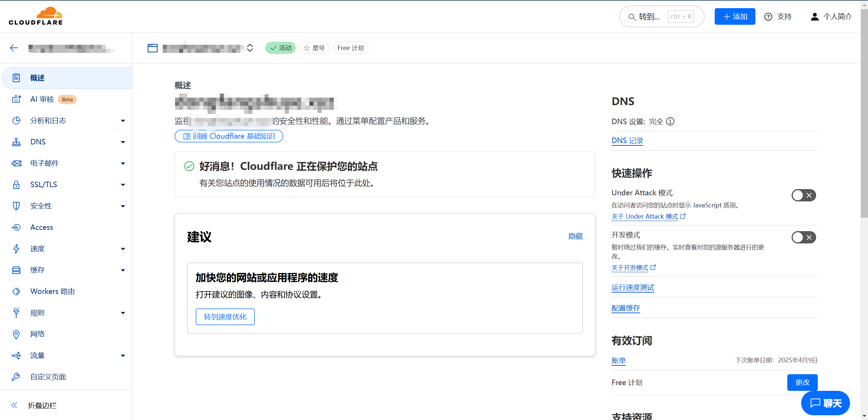Click the network location pin icon
Image resolution: width=868 pixels, height=420 pixels.
click(x=16, y=334)
